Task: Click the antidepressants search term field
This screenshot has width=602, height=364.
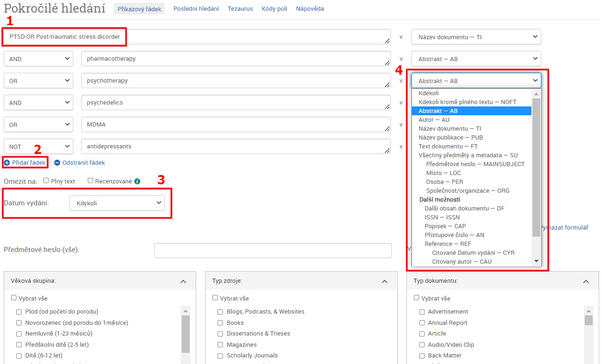Action: tap(236, 147)
